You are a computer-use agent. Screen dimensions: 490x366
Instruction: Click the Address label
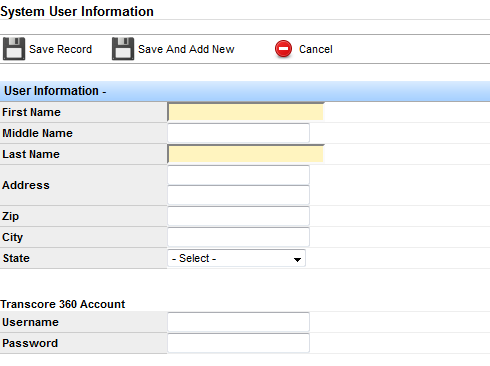tap(26, 185)
